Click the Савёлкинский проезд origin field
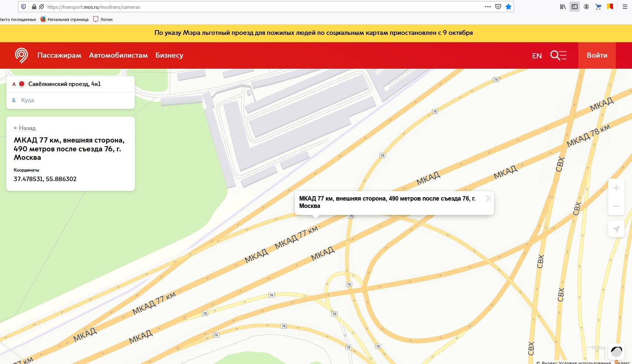 click(74, 84)
